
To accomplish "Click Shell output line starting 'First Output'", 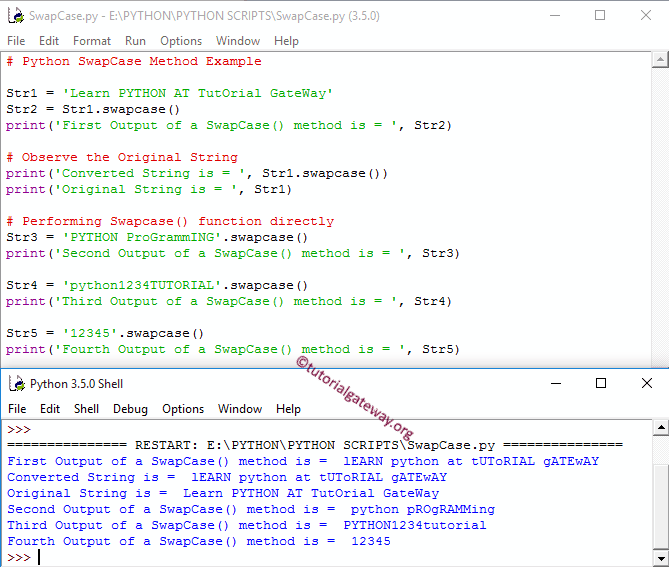I will click(x=303, y=462).
